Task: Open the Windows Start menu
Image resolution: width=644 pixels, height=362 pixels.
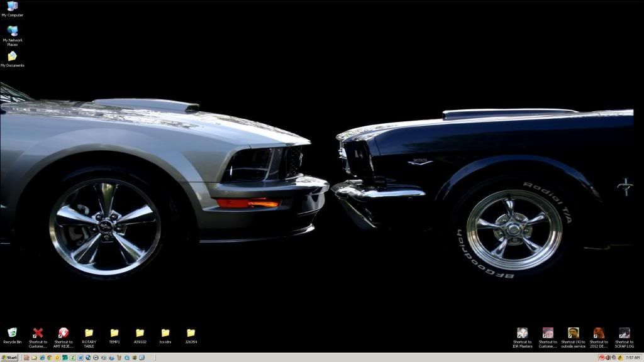Action: (9, 358)
